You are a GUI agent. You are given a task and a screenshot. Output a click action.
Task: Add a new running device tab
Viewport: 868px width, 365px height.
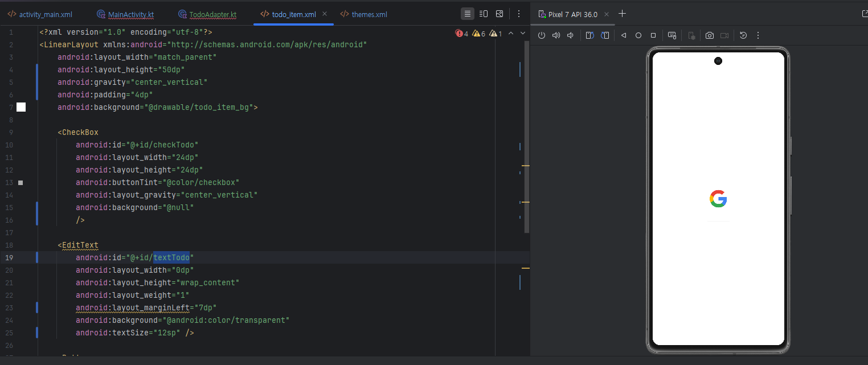click(x=623, y=14)
